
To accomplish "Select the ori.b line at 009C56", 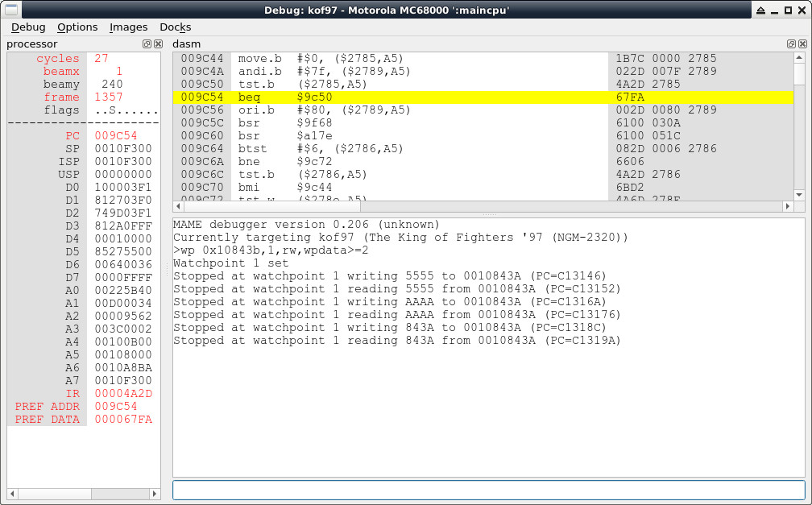I will (483, 110).
